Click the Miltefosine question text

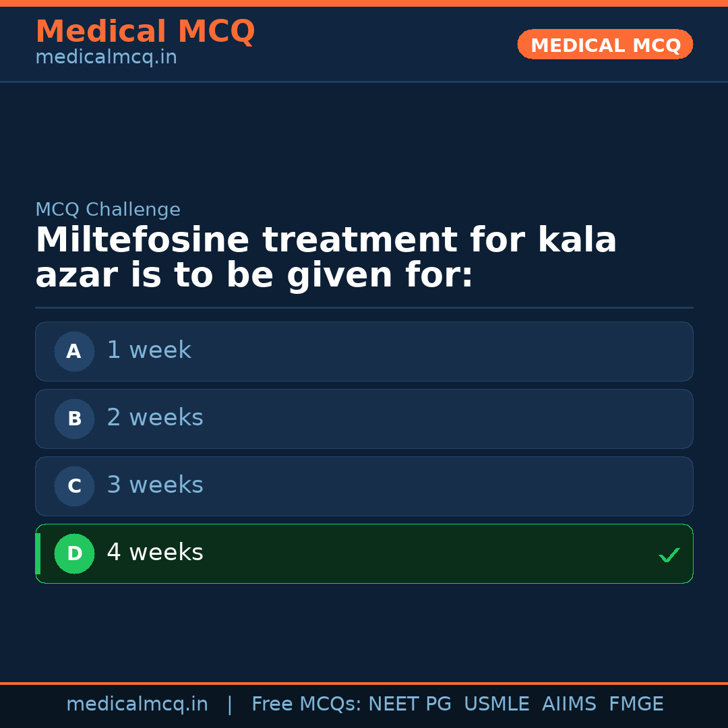point(326,258)
